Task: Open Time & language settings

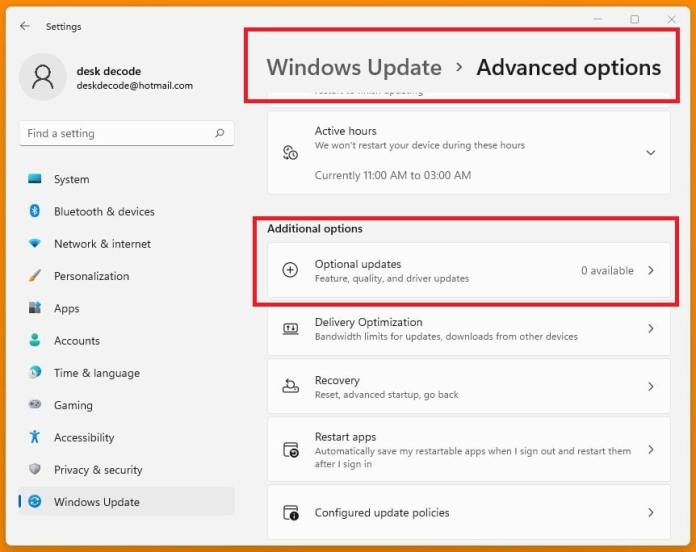Action: (x=127, y=373)
